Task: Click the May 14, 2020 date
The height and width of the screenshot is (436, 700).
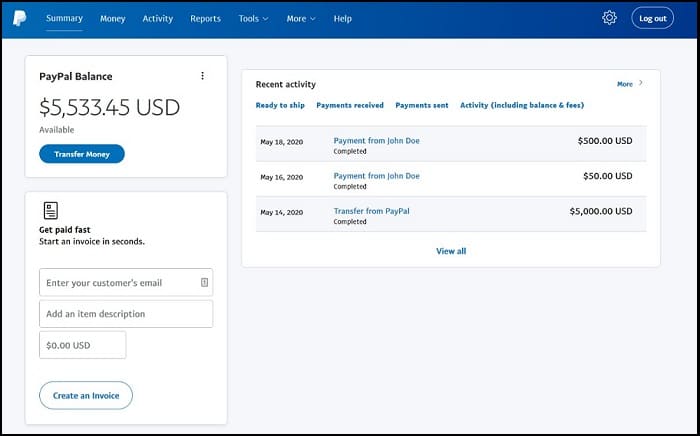Action: click(x=282, y=212)
